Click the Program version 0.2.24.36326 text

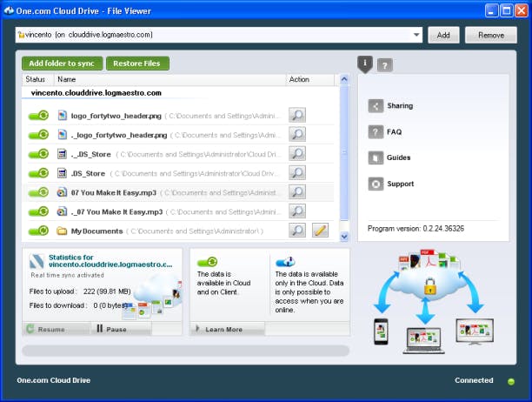pyautogui.click(x=416, y=229)
